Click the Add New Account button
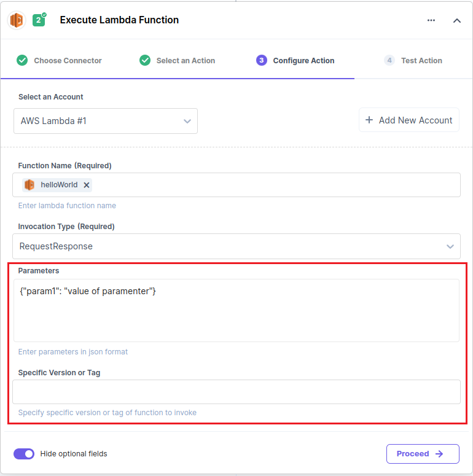Viewport: 473px width, 476px height. (409, 120)
